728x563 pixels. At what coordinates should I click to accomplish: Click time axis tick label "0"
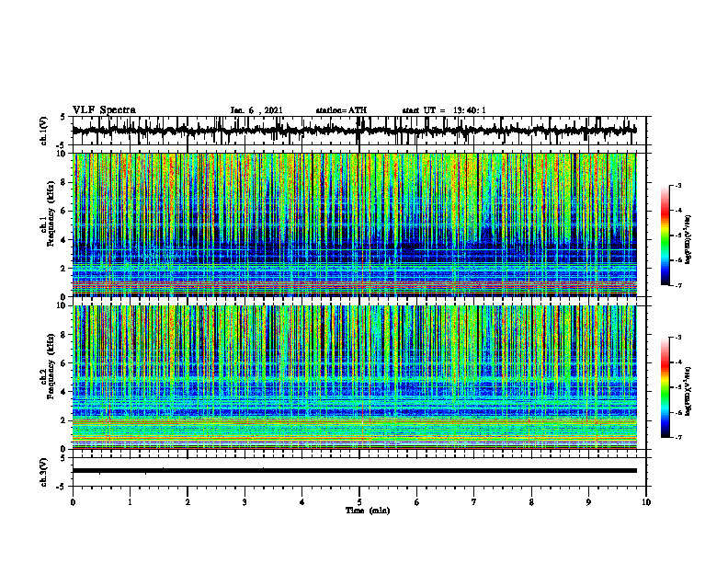(x=73, y=502)
